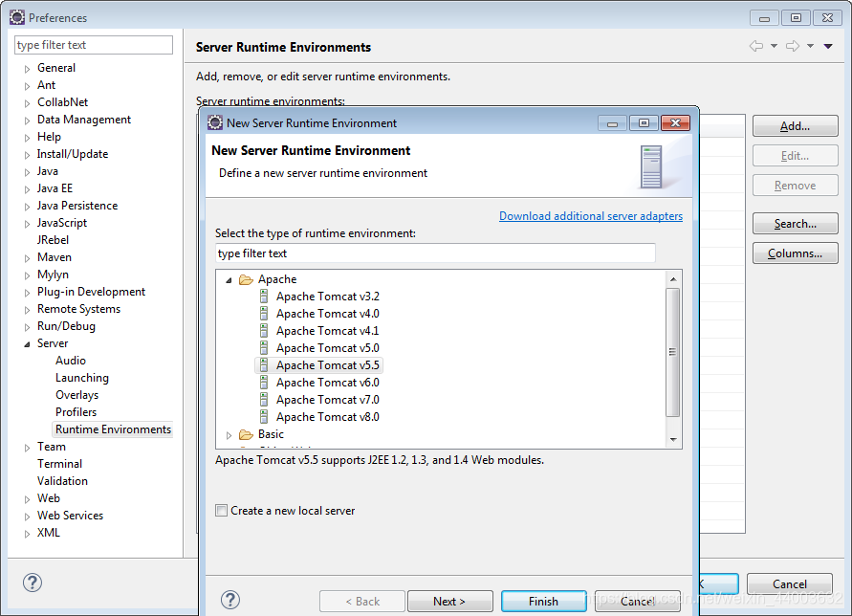The width and height of the screenshot is (852, 616).
Task: Click the help icon in Preferences window
Action: 33,583
